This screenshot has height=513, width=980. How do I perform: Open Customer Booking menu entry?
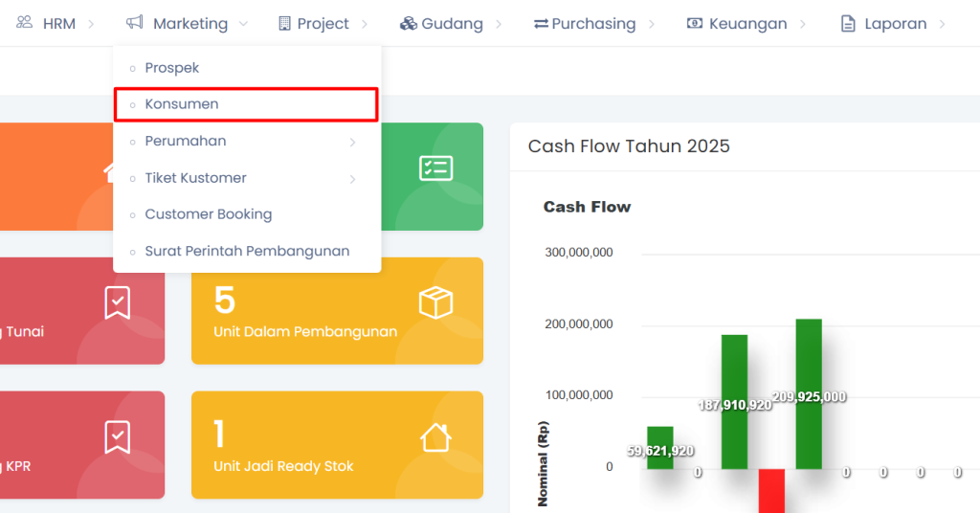(x=209, y=214)
